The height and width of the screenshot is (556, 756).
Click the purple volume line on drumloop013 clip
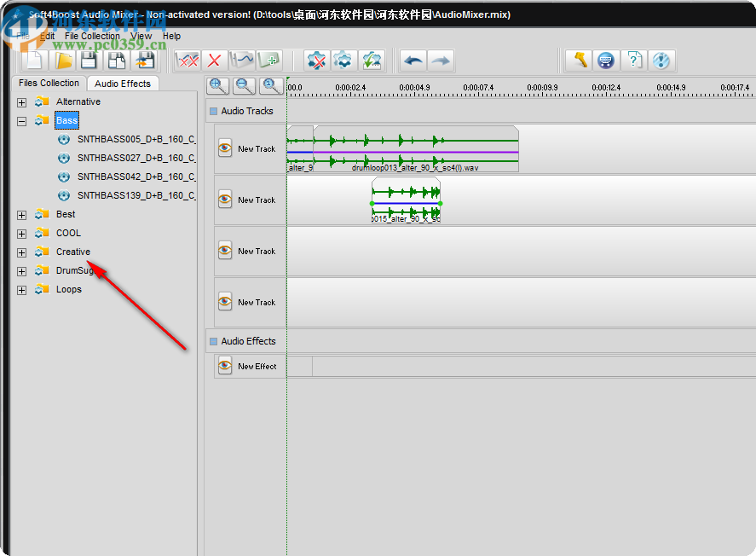(416, 153)
